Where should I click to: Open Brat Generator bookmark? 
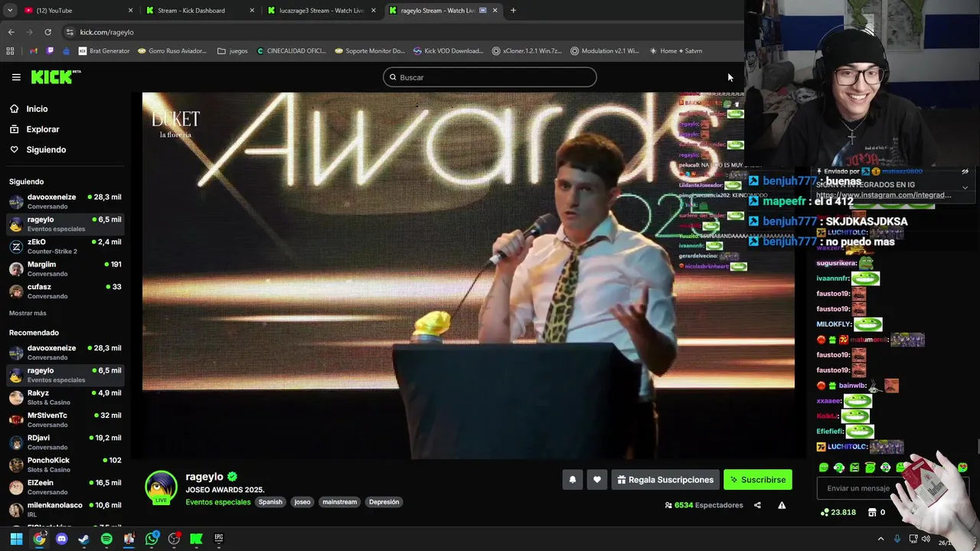click(x=104, y=51)
